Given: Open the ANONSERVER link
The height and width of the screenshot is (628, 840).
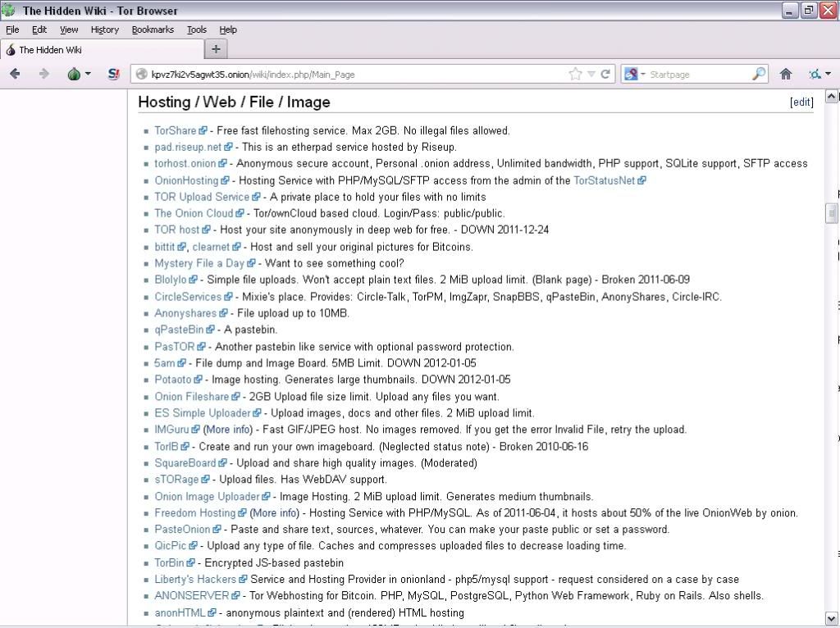Looking at the screenshot, I should 192,596.
